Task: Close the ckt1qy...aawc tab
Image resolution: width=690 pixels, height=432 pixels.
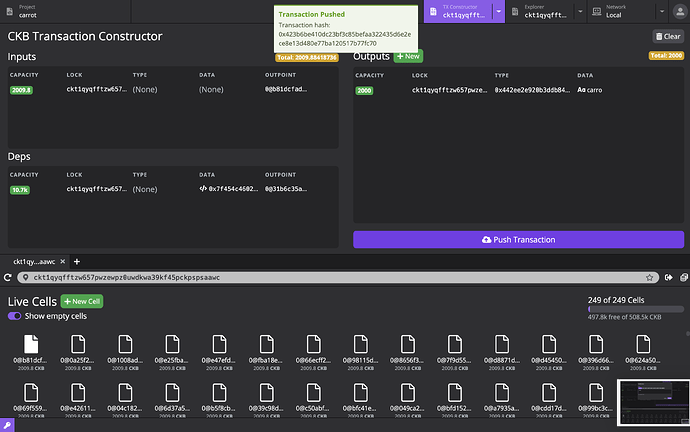Action: [62, 261]
